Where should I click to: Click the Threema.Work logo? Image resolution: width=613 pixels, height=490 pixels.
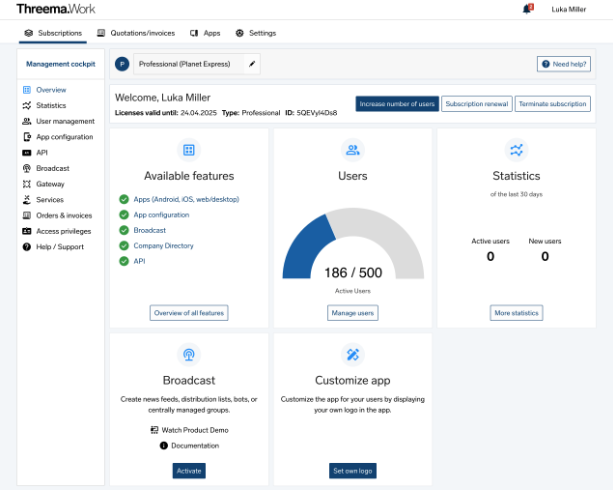click(x=56, y=9)
